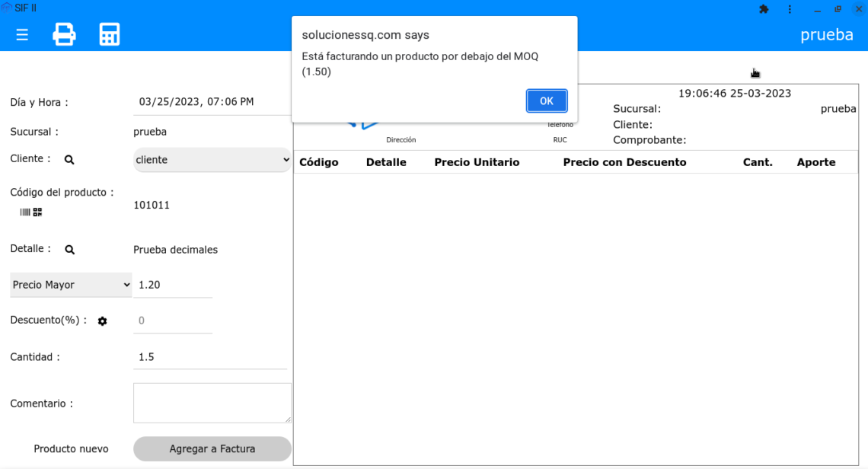Viewport: 868px width, 469px height.
Task: Click inside the Comentario text area
Action: click(x=212, y=402)
